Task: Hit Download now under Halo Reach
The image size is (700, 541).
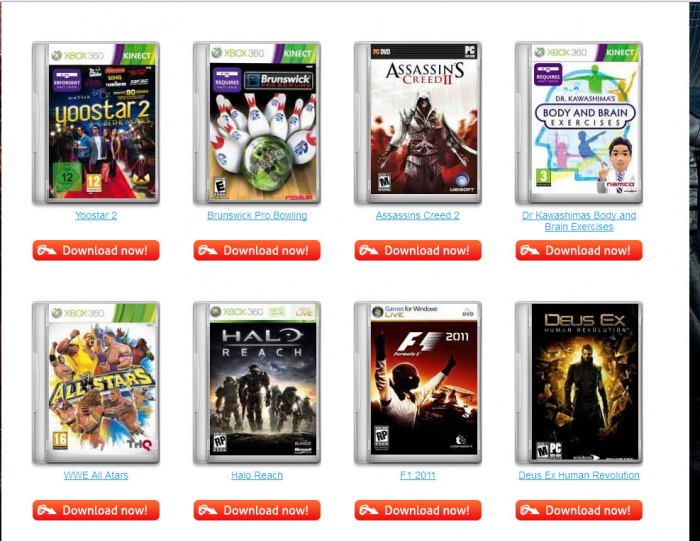Action: point(257,510)
